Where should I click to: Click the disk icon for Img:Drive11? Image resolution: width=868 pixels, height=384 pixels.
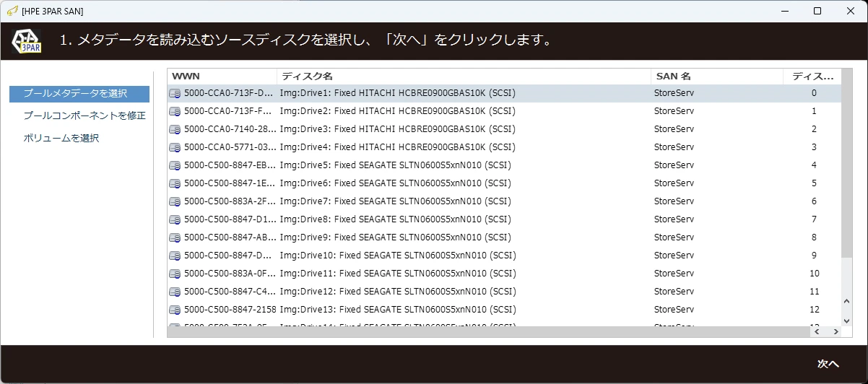coord(175,274)
